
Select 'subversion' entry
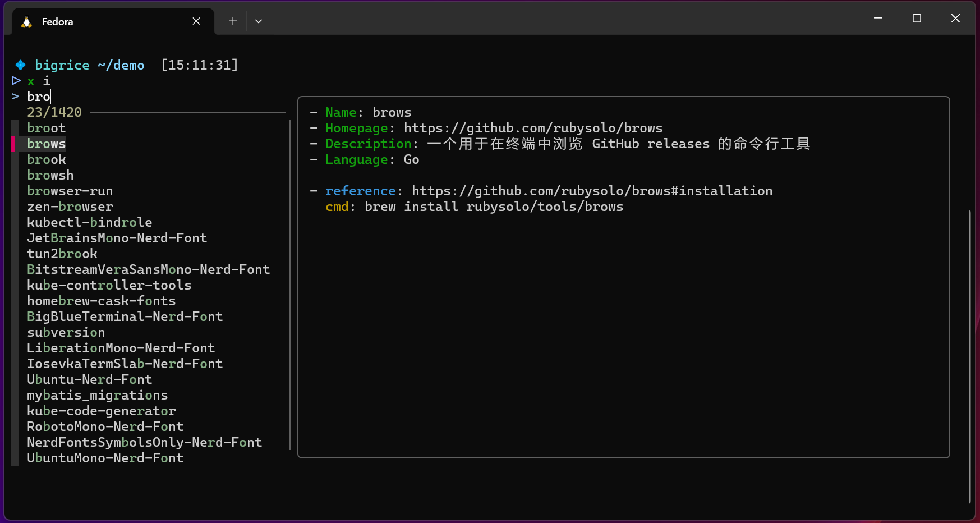coord(66,332)
